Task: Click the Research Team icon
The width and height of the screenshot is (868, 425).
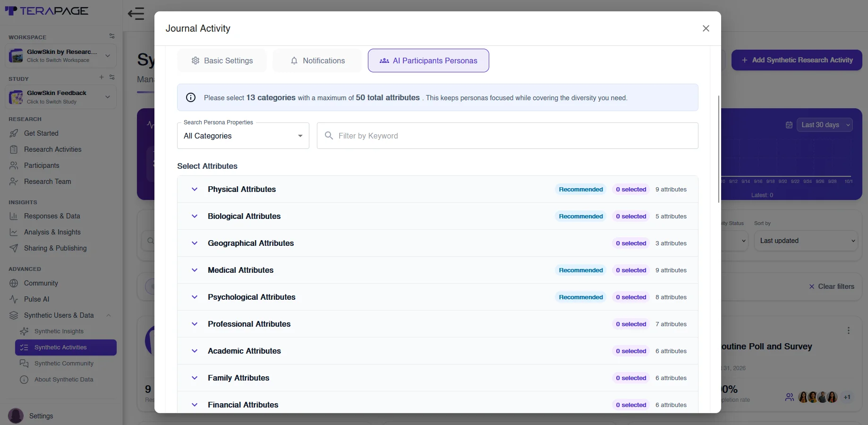Action: tap(14, 182)
